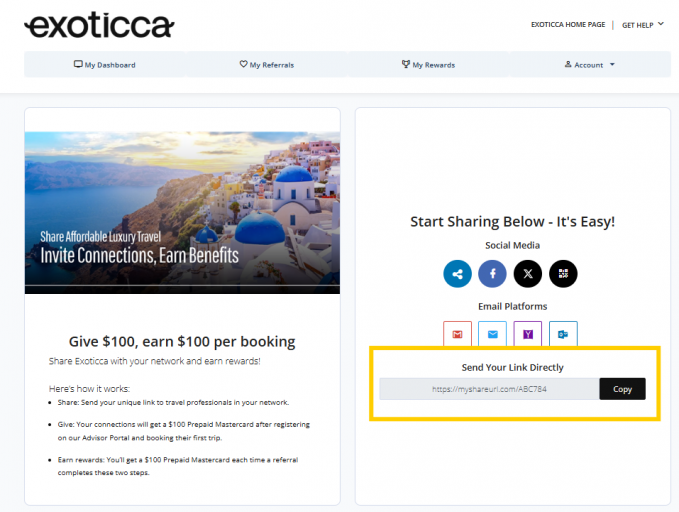679x512 pixels.
Task: Switch to the My Referrals tab
Action: (x=266, y=65)
